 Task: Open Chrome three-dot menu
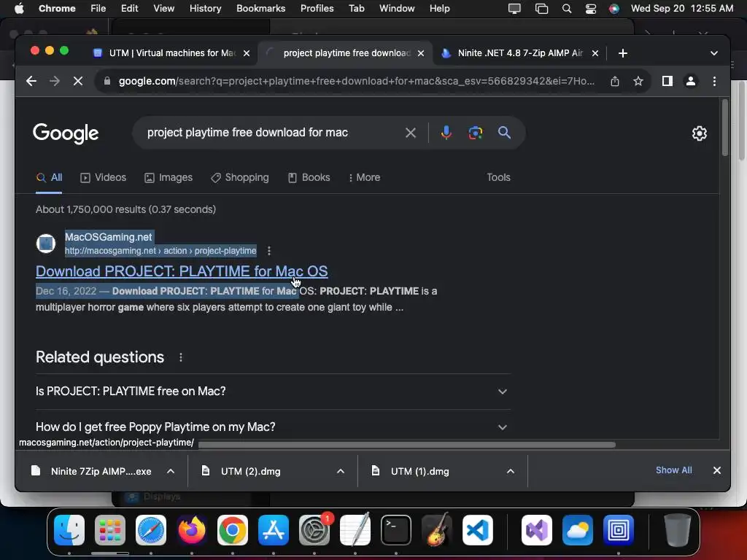pos(714,82)
